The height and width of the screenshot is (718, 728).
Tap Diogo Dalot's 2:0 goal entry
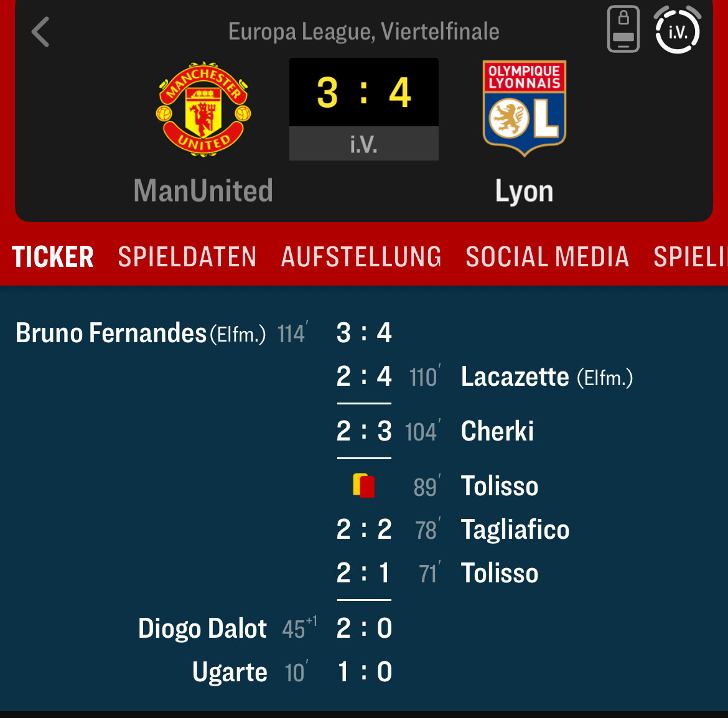point(265,628)
